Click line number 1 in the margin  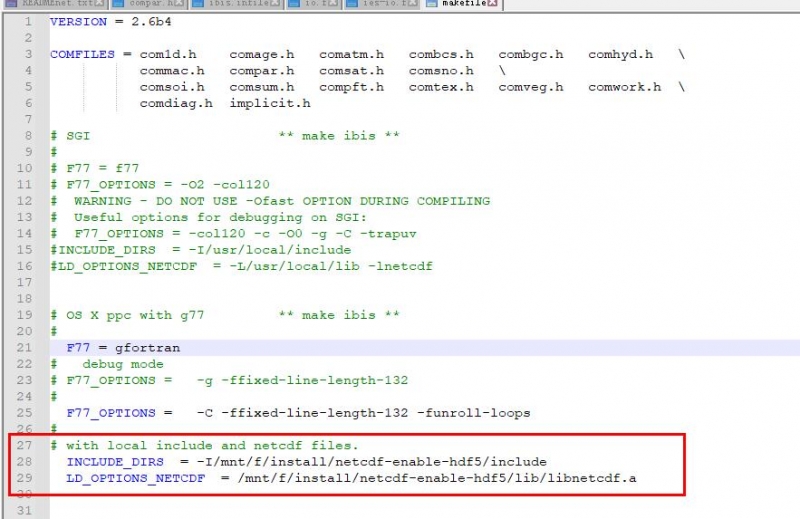(x=29, y=21)
